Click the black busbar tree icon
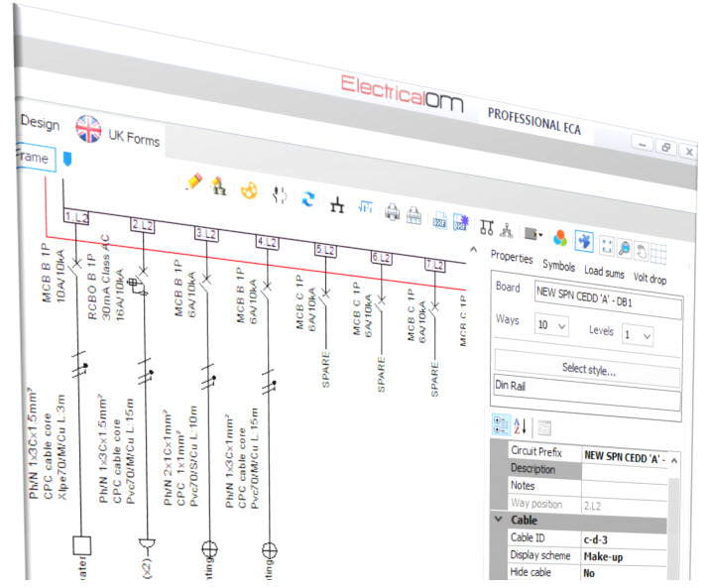Image resolution: width=709 pixels, height=588 pixels. [337, 205]
